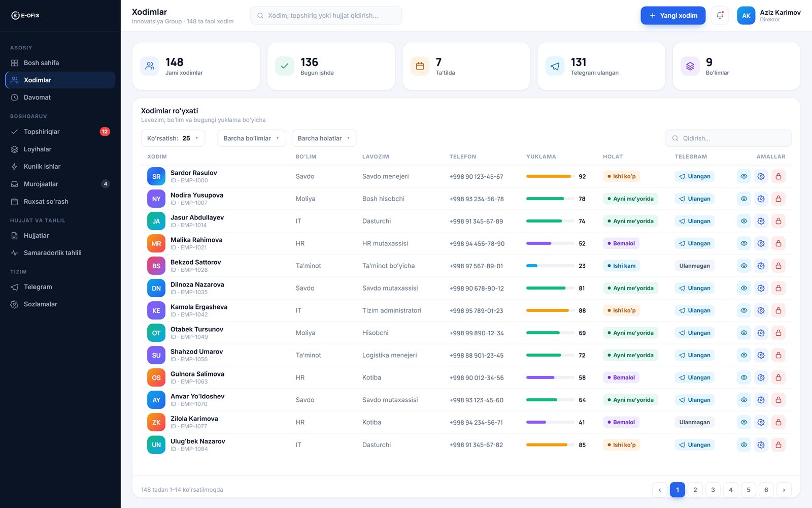Image resolution: width=812 pixels, height=508 pixels.
Task: Expand the Ko'rsatish 25 rows dropdown
Action: 173,138
